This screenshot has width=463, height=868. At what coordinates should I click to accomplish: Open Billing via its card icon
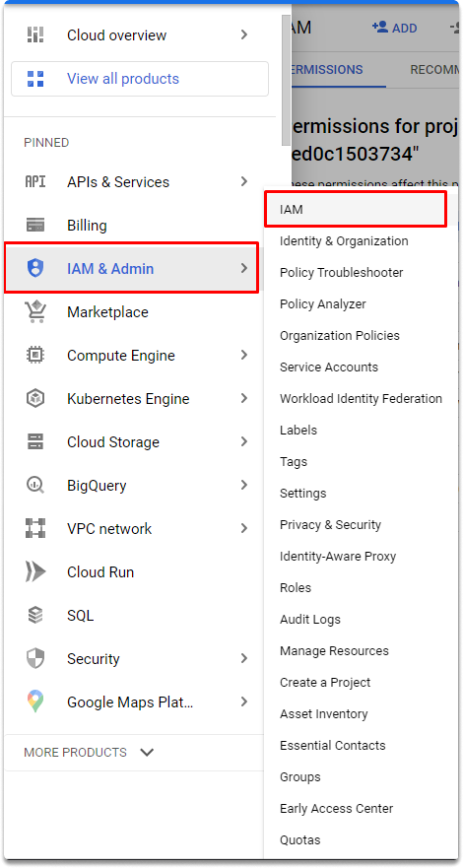click(x=35, y=226)
